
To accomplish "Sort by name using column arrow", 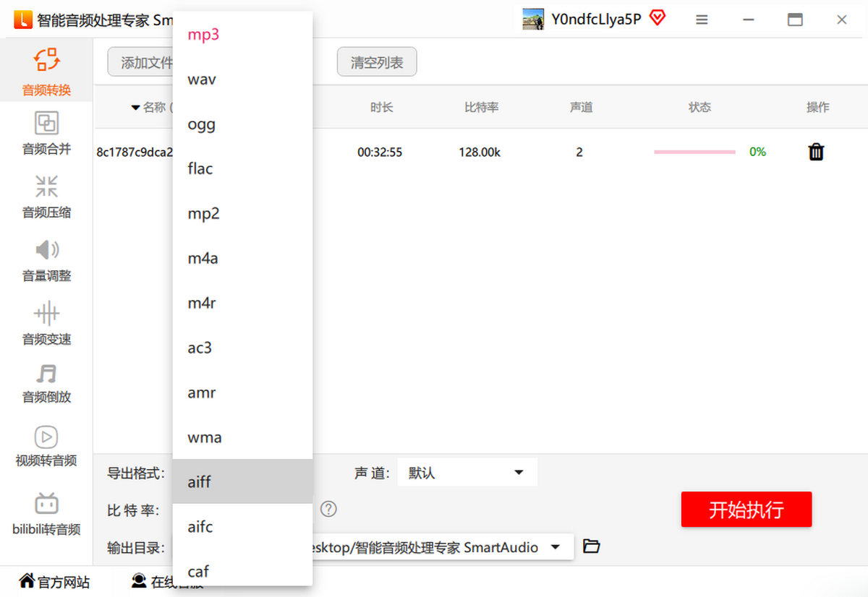I will pos(135,108).
